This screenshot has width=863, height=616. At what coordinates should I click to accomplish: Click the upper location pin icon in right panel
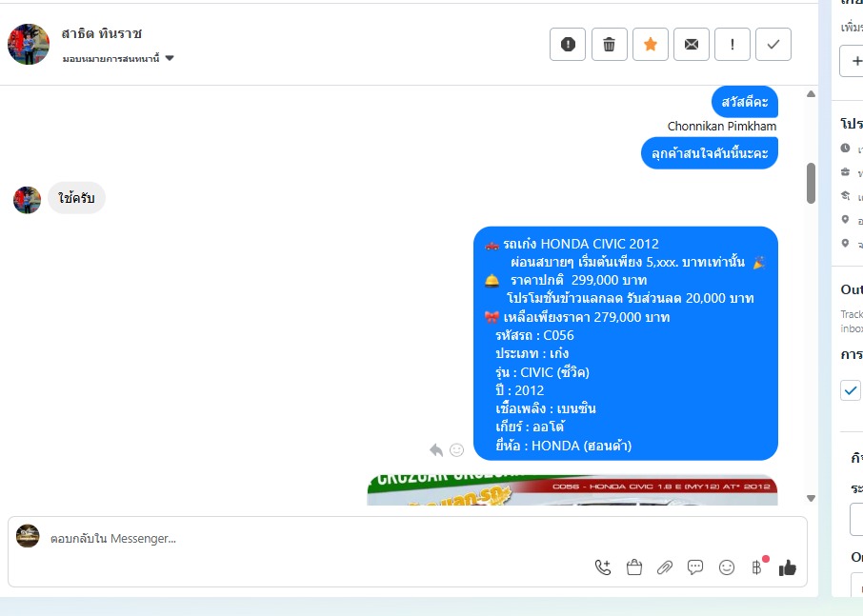pos(846,219)
